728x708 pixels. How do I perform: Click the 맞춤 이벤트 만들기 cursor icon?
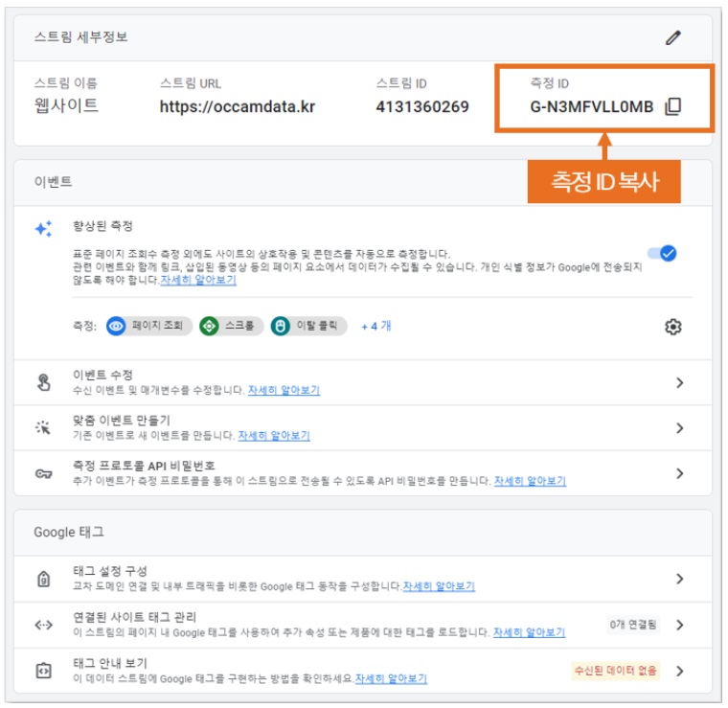[43, 427]
